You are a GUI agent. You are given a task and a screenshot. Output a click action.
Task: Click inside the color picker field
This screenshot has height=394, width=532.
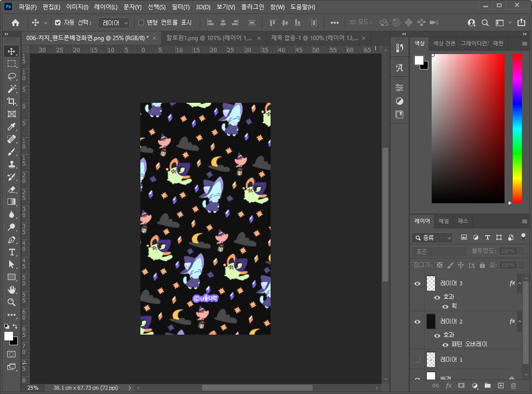click(x=468, y=129)
